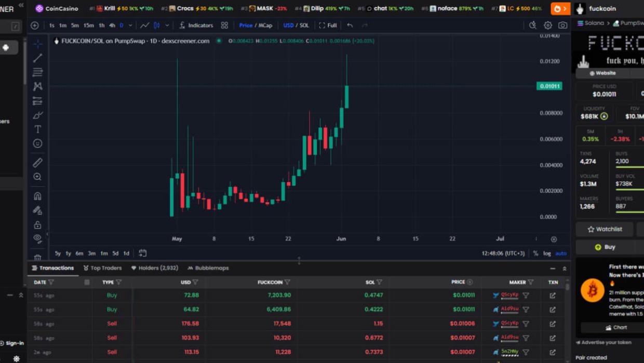Set chart interval to 4h
644x363 pixels.
pyautogui.click(x=112, y=25)
